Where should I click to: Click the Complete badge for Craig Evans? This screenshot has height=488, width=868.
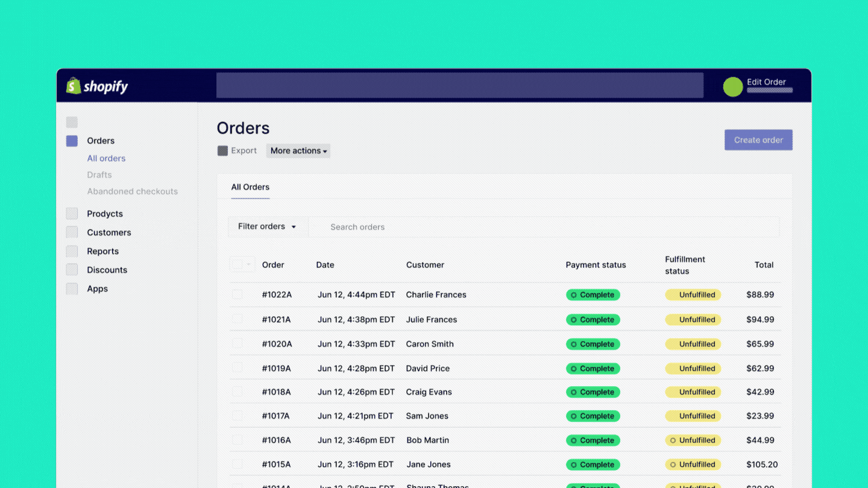click(593, 392)
